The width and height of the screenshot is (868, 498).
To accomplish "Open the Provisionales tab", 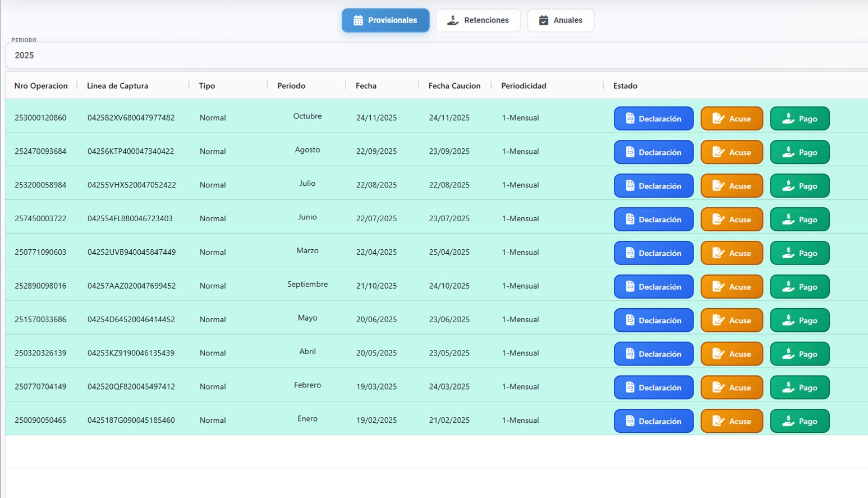I will (x=385, y=20).
